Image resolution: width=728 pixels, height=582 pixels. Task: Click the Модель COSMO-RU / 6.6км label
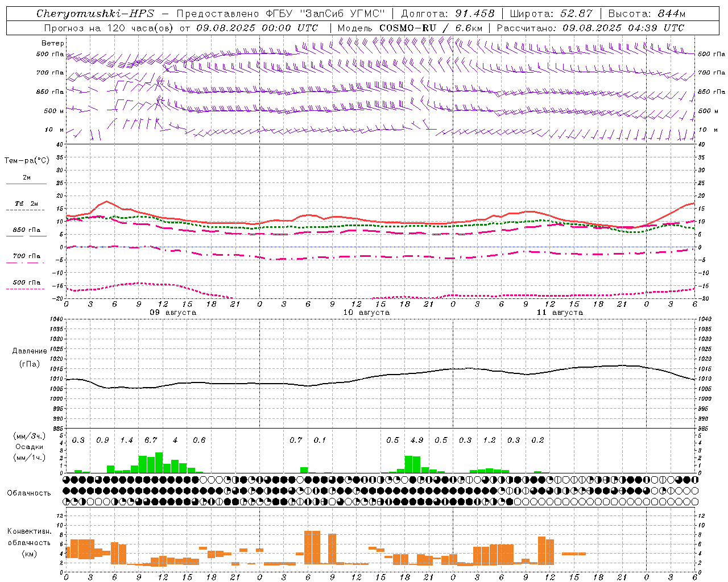point(410,28)
